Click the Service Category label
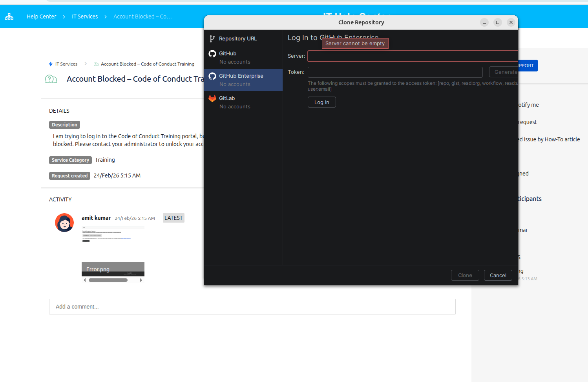The height and width of the screenshot is (382, 588). coord(70,160)
